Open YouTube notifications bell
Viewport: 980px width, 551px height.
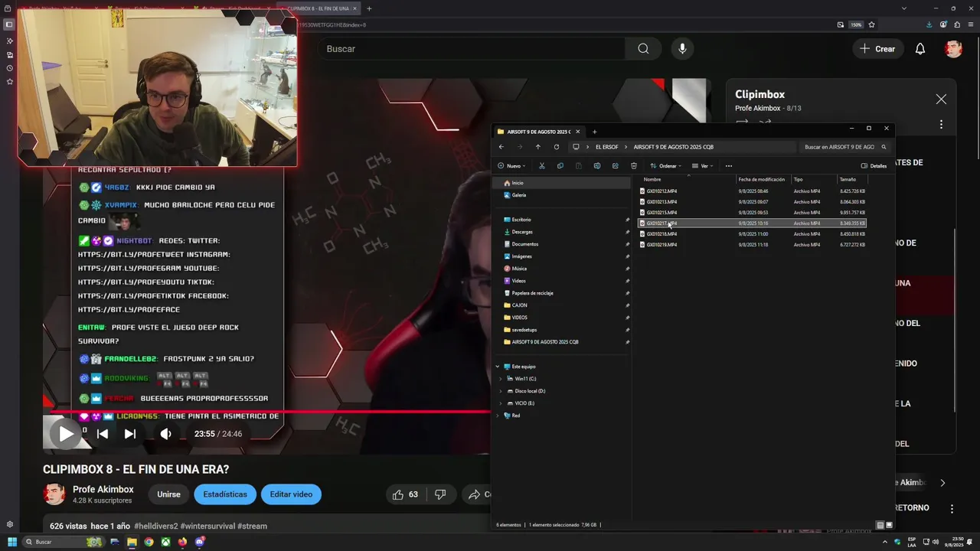click(920, 49)
